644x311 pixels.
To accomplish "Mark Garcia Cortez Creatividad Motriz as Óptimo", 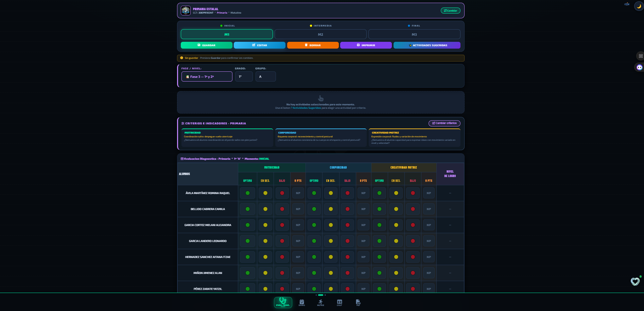I will tap(379, 225).
